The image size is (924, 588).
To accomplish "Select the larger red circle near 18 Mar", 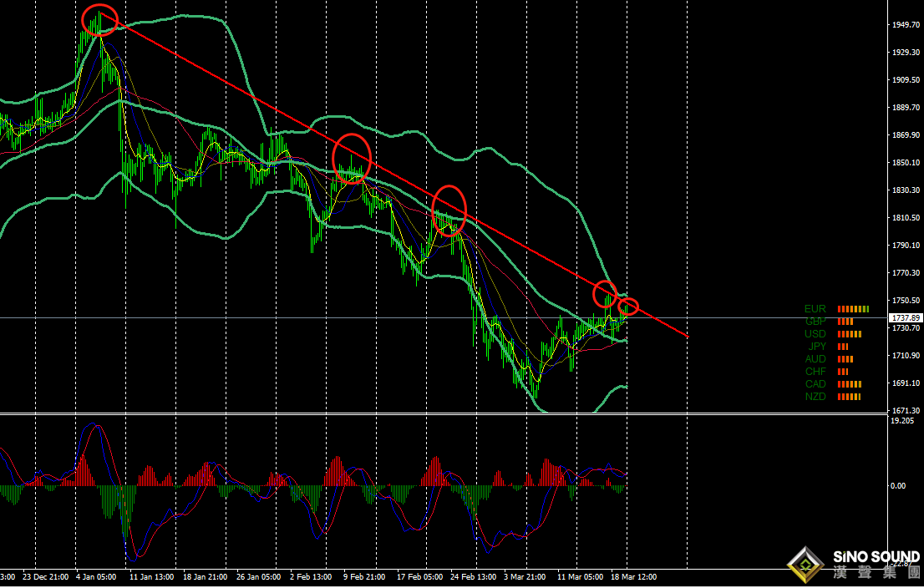I will [605, 294].
